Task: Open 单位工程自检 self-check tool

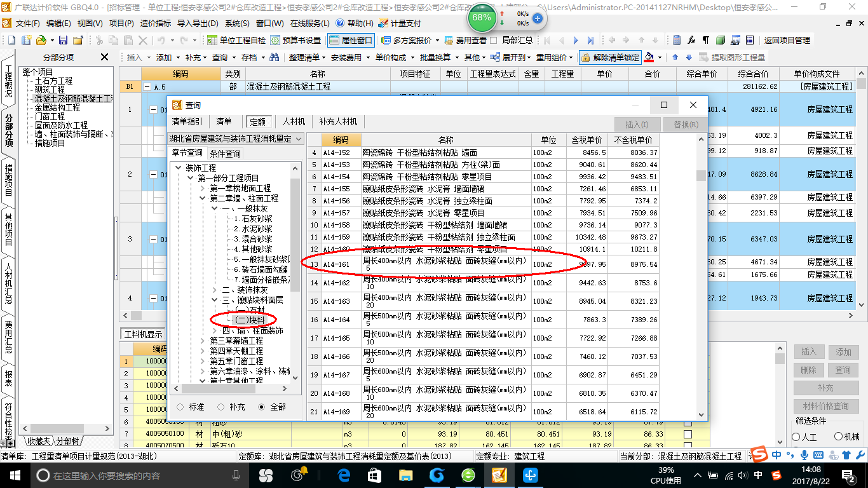Action: point(236,40)
